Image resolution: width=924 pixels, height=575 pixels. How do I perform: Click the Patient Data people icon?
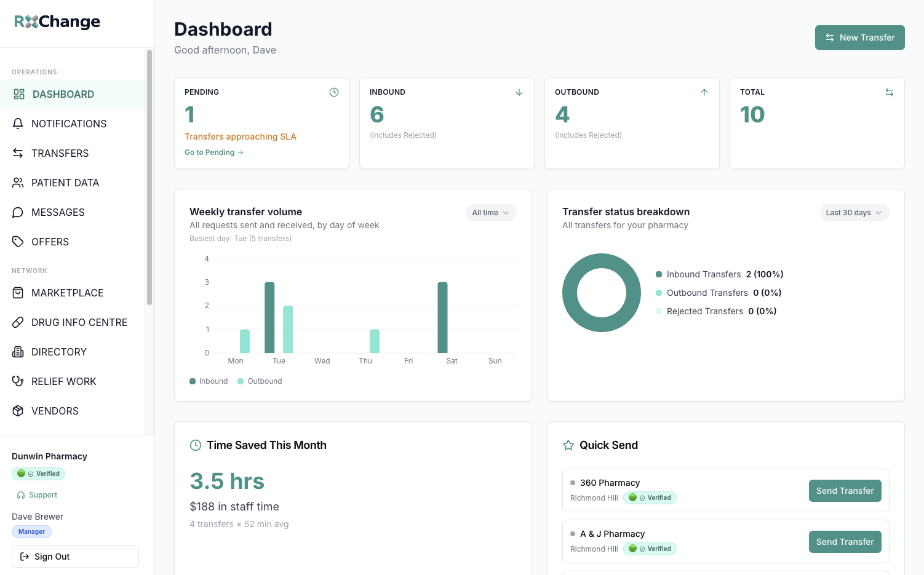click(x=18, y=183)
